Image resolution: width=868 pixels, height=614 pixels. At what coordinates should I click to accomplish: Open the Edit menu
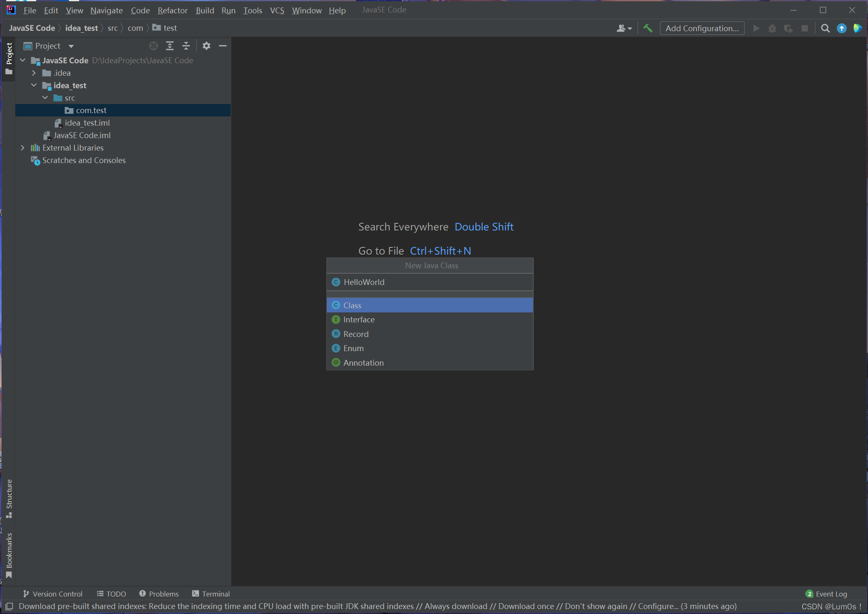[x=51, y=10]
